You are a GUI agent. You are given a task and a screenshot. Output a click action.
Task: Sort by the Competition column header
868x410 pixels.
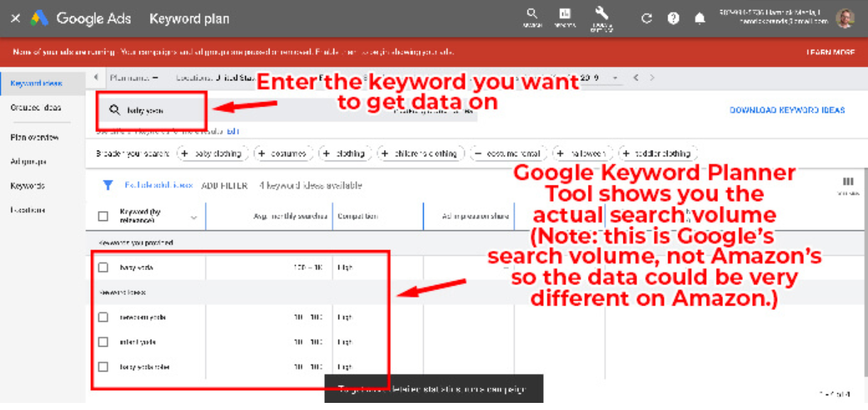tap(358, 216)
